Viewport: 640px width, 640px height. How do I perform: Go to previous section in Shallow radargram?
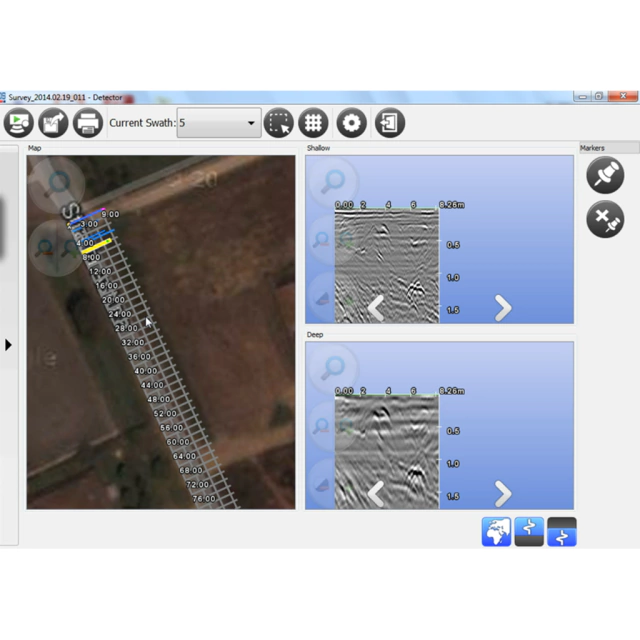coord(376,308)
